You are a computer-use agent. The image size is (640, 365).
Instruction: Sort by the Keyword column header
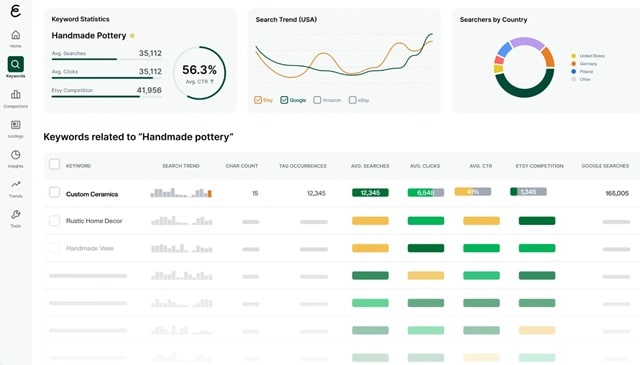click(78, 166)
